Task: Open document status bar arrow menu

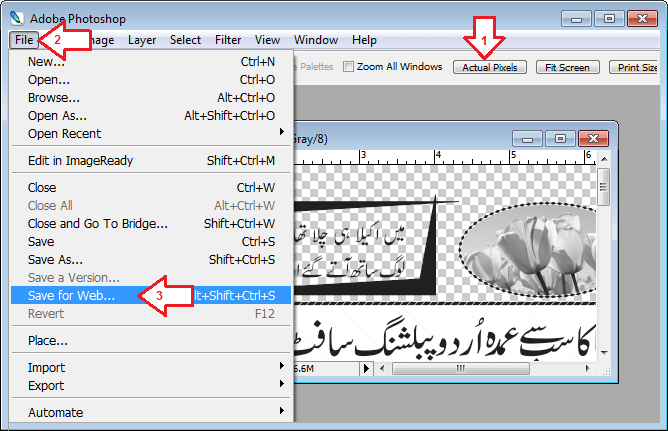Action: [x=366, y=368]
